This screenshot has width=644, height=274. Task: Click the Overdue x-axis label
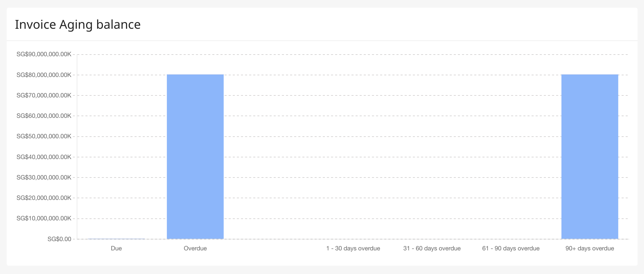195,248
